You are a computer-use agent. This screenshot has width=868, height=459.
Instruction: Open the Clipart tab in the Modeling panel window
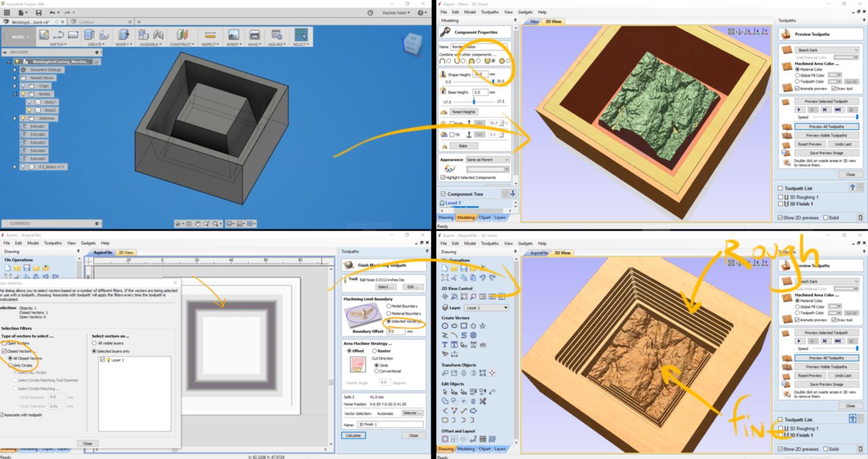(x=484, y=218)
